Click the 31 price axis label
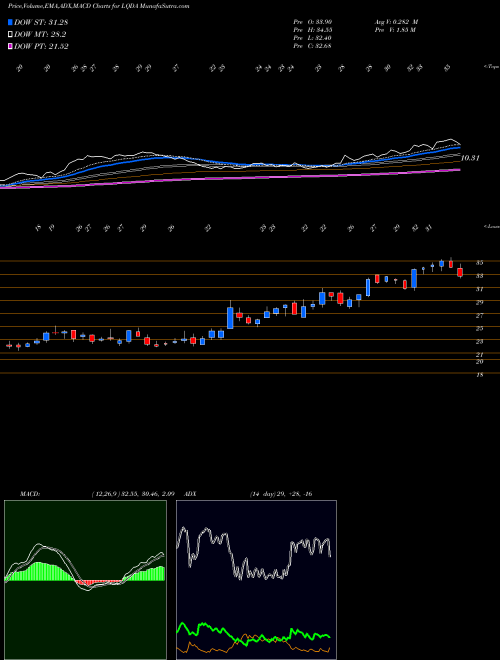500x660 pixels. pos(479,289)
